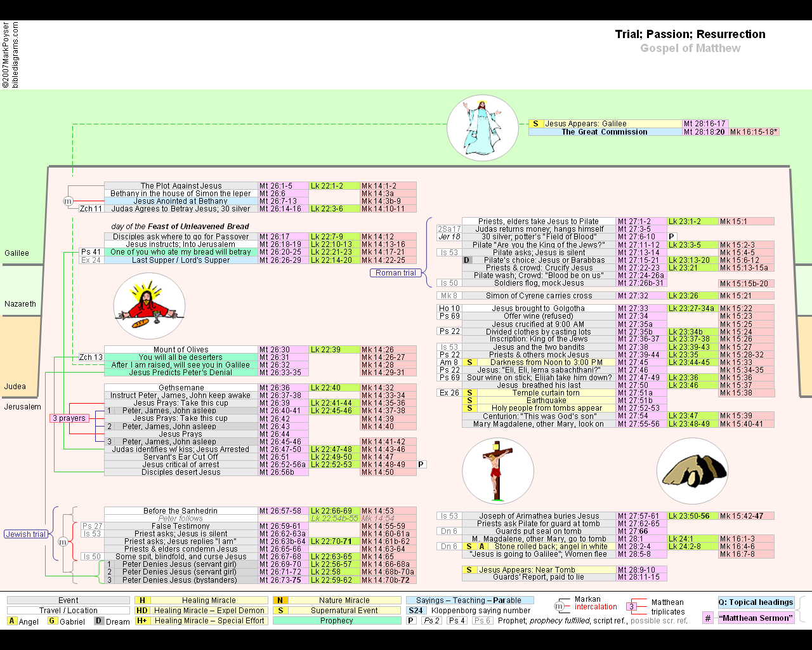Click 'Before the Sanhedrin' row
Screen dimensions: 812x650
[181, 510]
